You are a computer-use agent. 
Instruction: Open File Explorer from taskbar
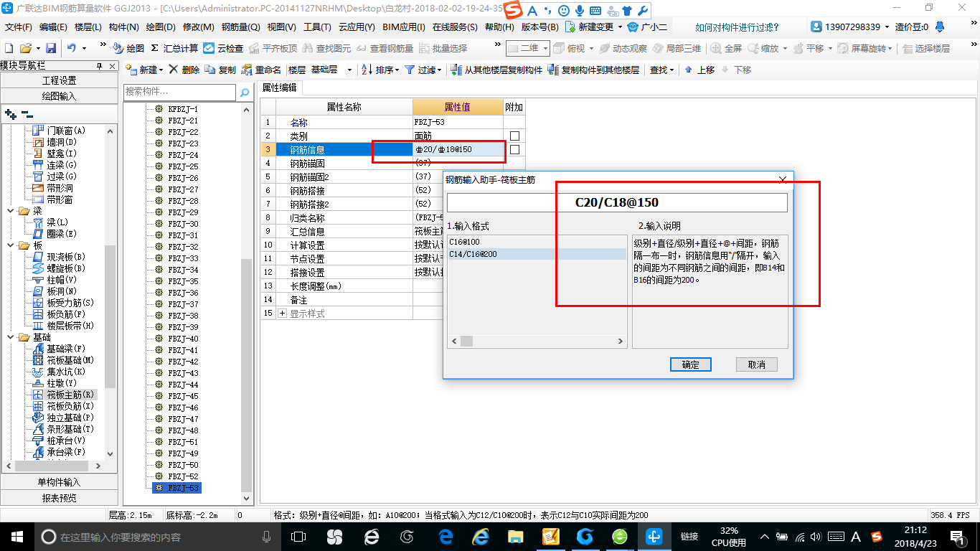(515, 537)
